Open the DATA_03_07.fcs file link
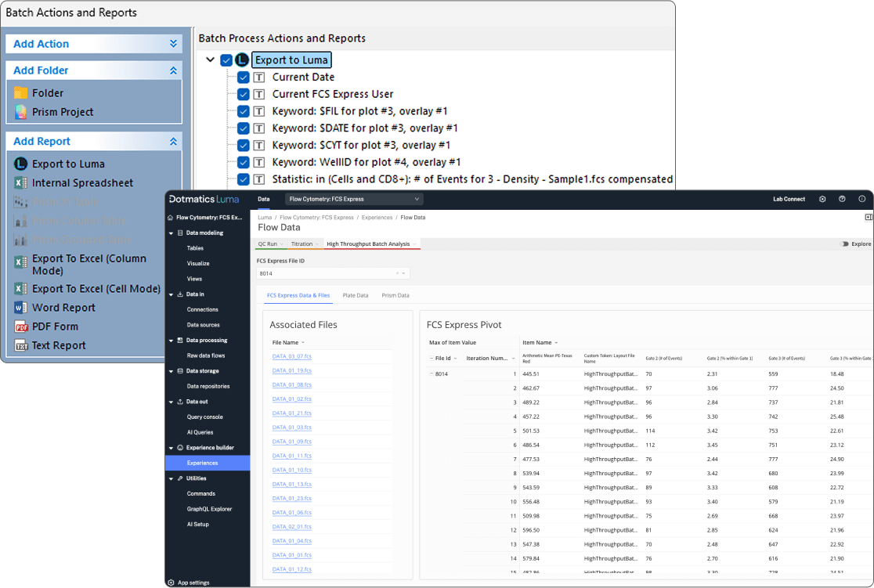This screenshot has width=874, height=588. (291, 356)
